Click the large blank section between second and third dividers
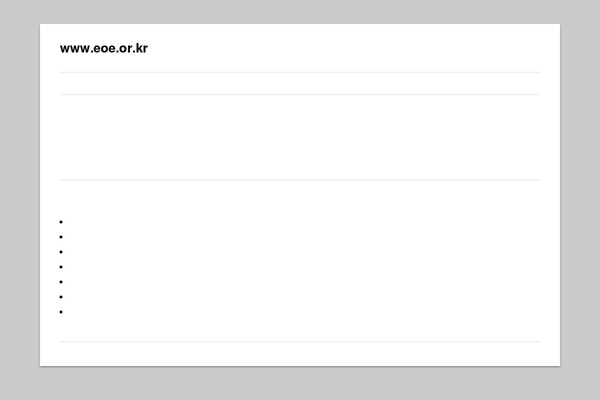The width and height of the screenshot is (600, 400). tap(300, 137)
